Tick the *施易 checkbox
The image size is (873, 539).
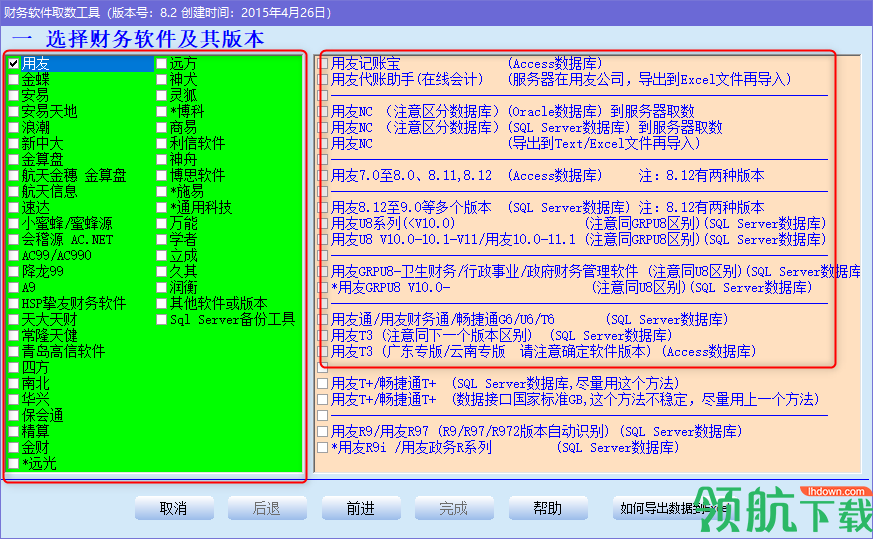pos(161,192)
